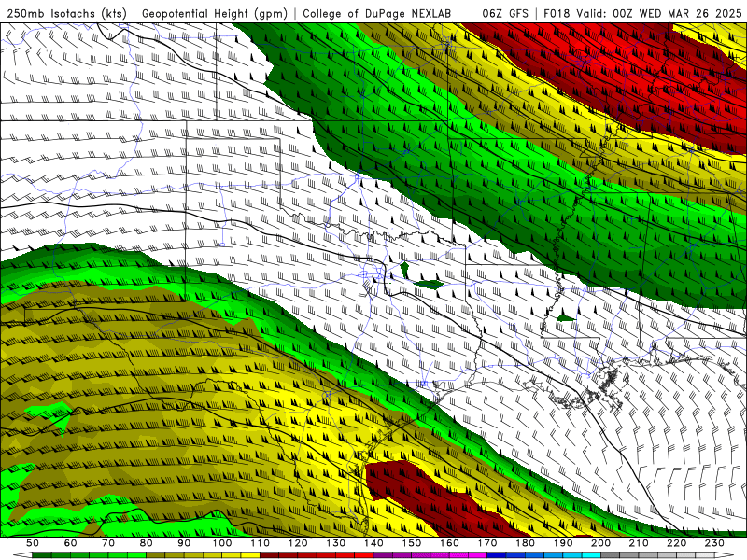Click legend value 140
747x560 pixels.
[x=373, y=543]
